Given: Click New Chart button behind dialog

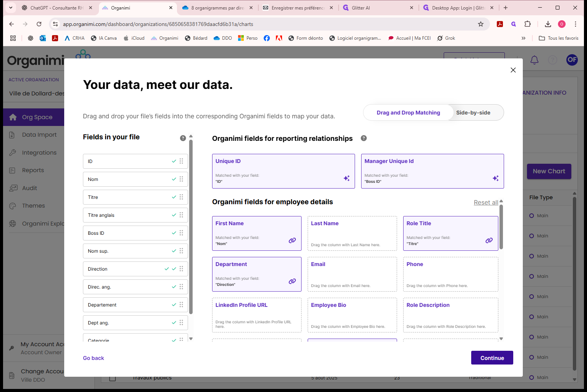Looking at the screenshot, I should point(549,171).
